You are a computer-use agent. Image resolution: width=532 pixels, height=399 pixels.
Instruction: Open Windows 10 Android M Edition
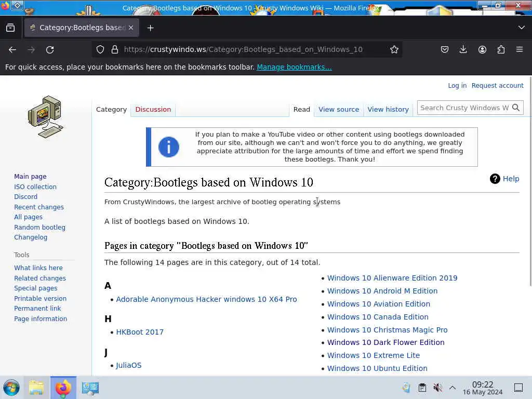click(x=382, y=291)
